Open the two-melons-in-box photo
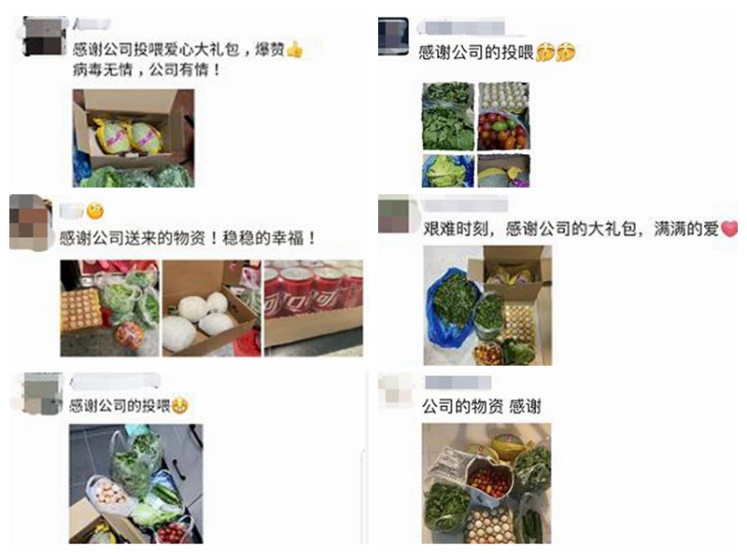Image resolution: width=747 pixels, height=560 pixels. [x=134, y=138]
